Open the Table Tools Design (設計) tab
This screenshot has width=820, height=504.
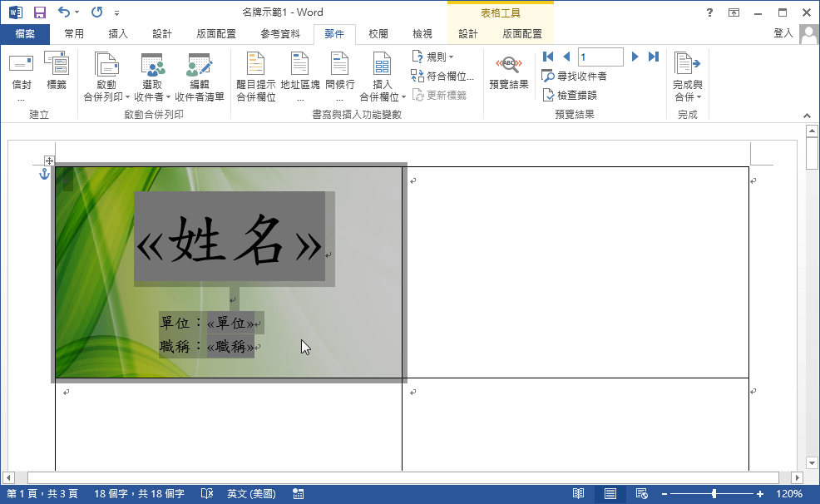[467, 33]
